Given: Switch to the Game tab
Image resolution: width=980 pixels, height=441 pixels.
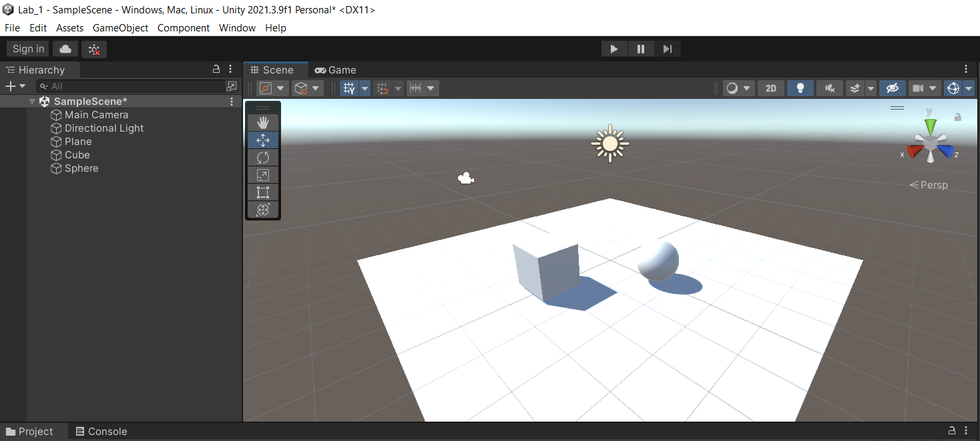Looking at the screenshot, I should 336,70.
